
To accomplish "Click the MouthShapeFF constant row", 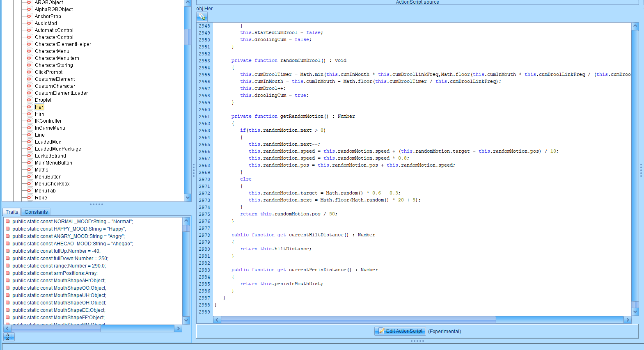I will click(x=58, y=318).
